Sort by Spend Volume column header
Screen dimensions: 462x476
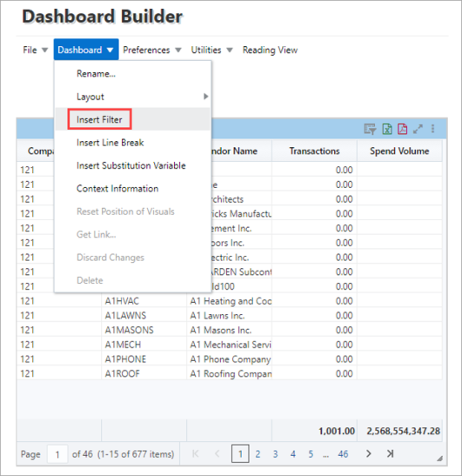click(x=399, y=151)
